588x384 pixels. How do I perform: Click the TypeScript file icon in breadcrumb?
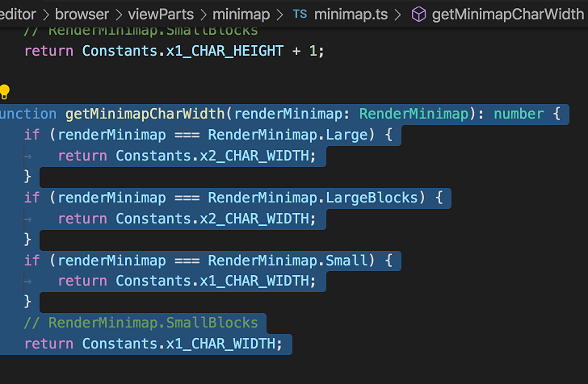[300, 15]
